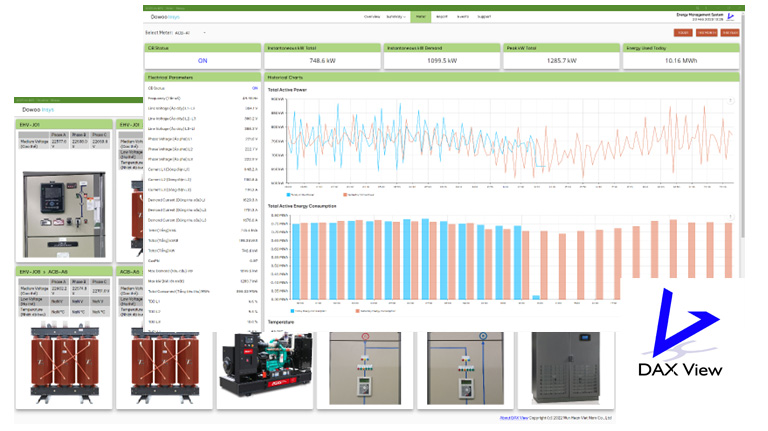Open the Overview menu item
The image size is (768, 431).
click(x=371, y=17)
